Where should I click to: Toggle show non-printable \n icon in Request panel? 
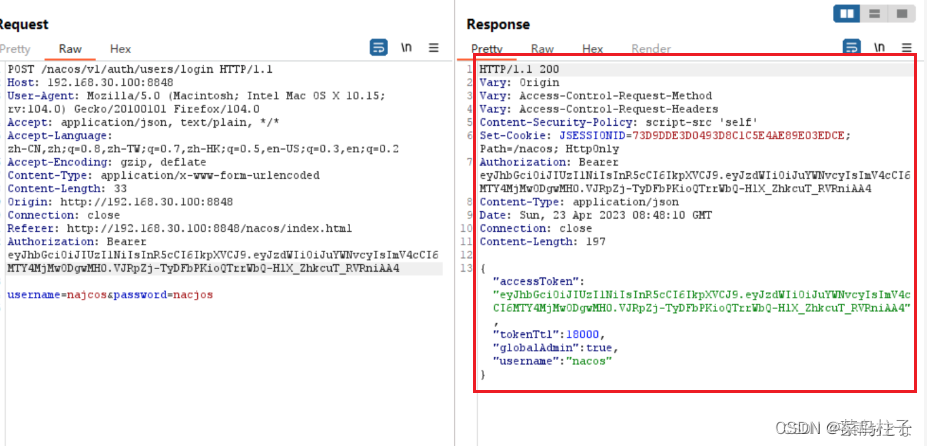coord(406,48)
